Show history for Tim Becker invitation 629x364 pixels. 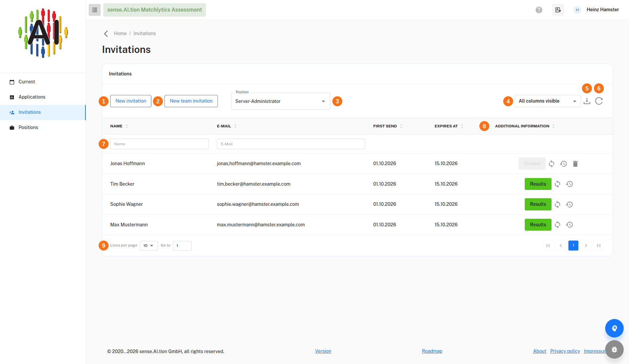[x=569, y=184]
